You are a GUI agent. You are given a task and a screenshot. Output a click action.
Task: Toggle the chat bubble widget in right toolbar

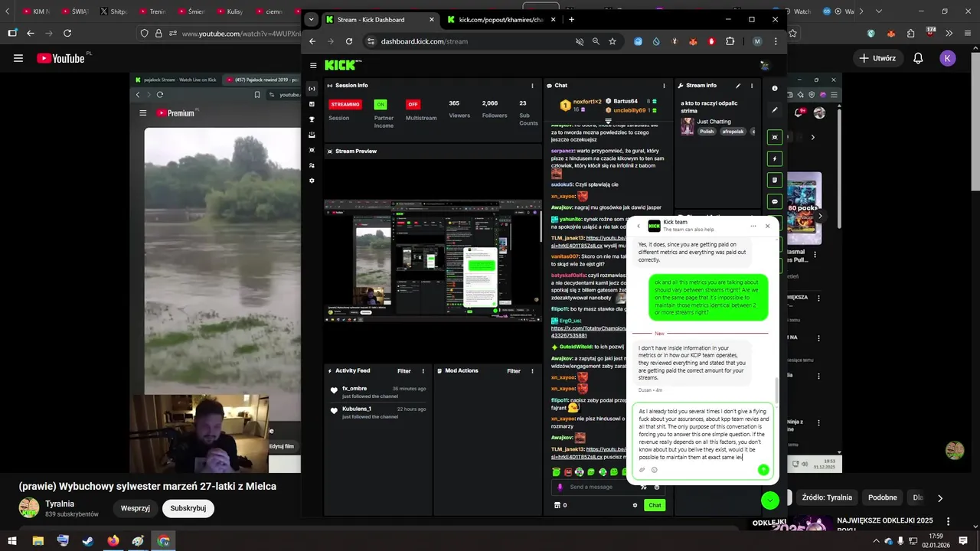click(775, 202)
